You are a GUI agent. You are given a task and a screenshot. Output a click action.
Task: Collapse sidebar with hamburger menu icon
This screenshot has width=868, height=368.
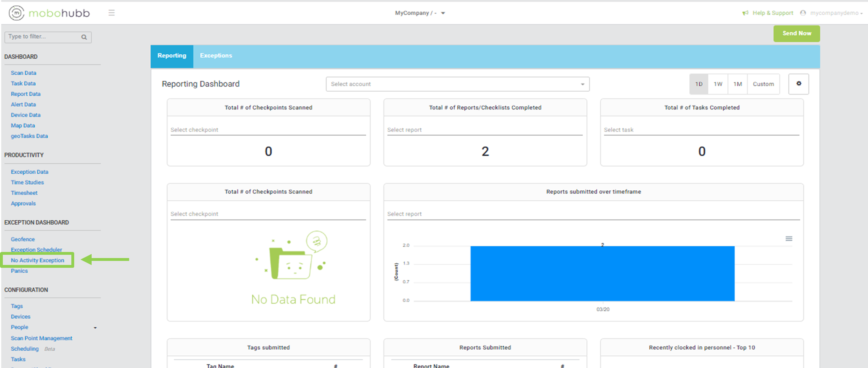pyautogui.click(x=111, y=13)
